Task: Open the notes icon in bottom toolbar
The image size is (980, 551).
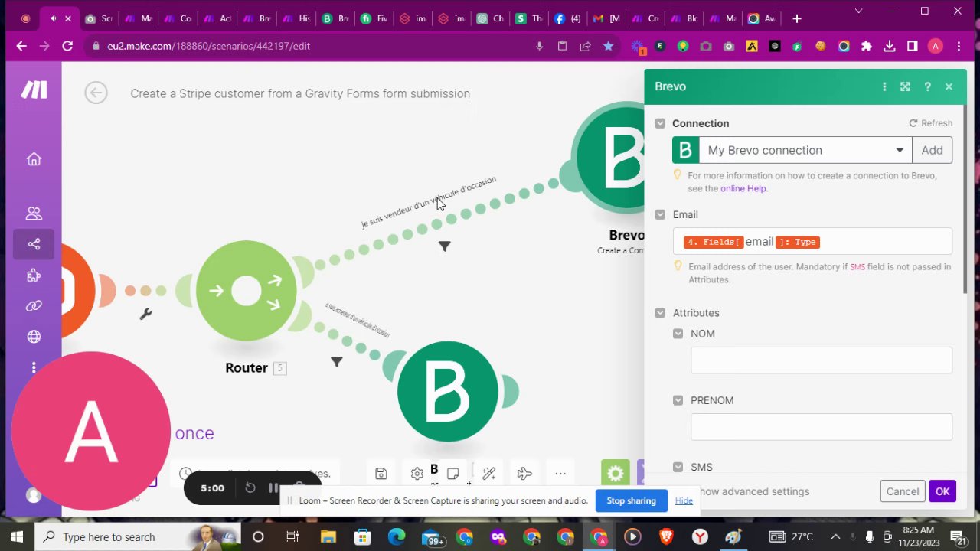Action: [x=452, y=474]
